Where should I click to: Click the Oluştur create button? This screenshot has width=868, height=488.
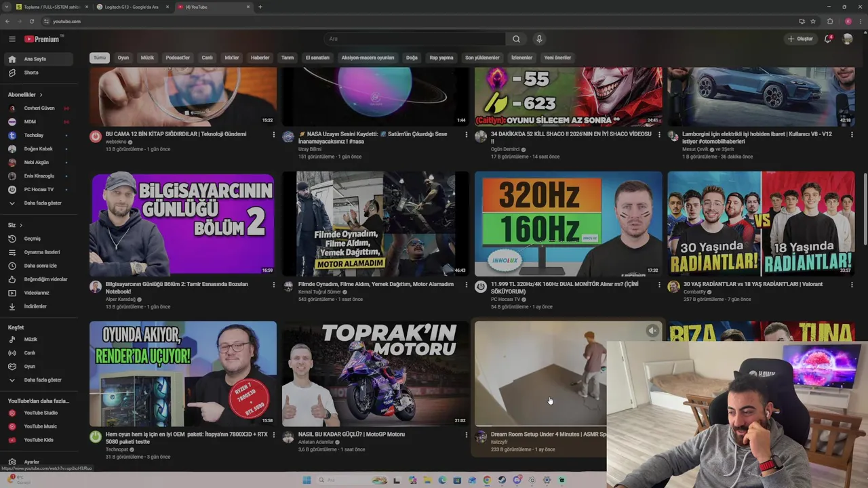tap(800, 39)
